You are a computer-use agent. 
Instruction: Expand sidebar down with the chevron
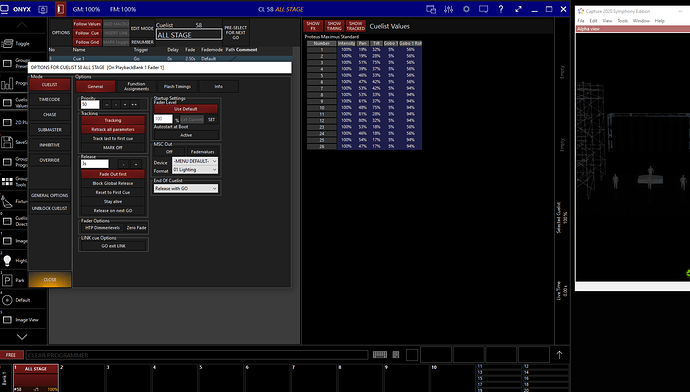click(22, 337)
